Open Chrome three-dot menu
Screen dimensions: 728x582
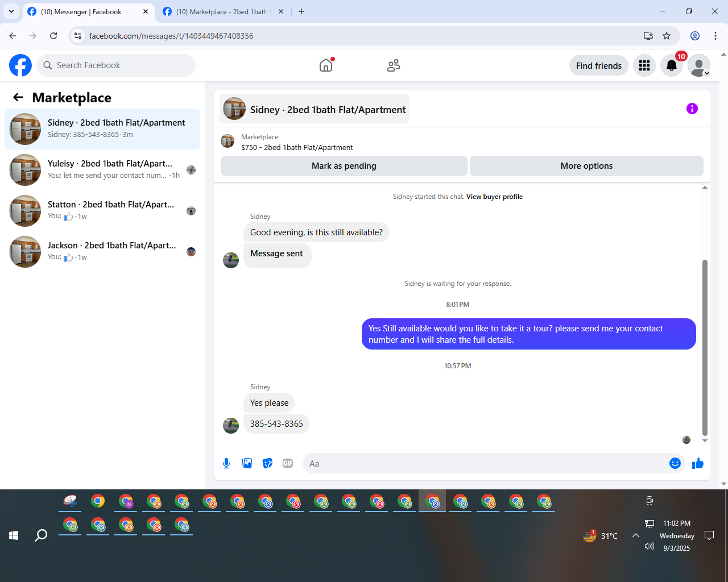tap(715, 36)
